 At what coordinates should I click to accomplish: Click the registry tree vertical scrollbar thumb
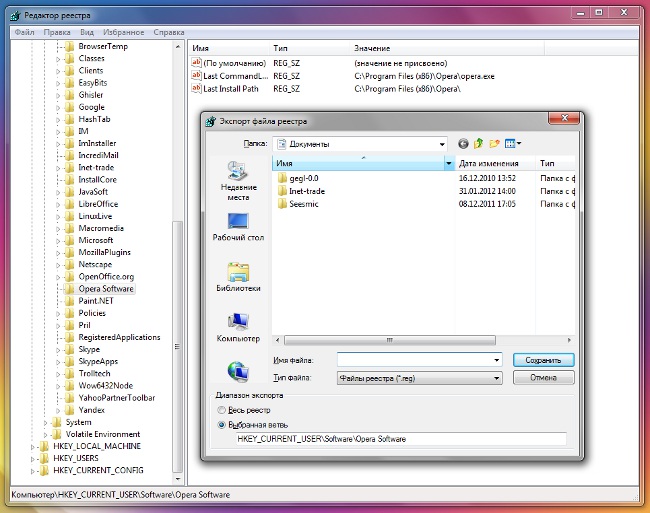[x=177, y=346]
